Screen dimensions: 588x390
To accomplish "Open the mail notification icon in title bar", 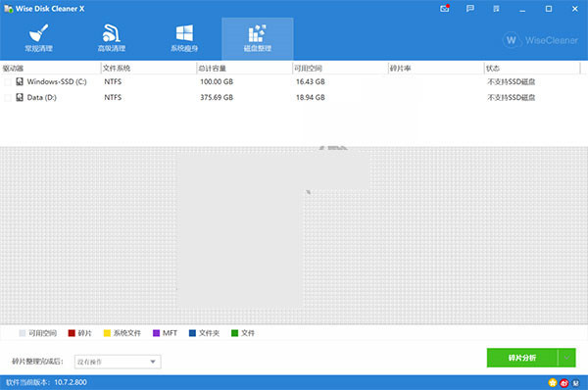I will pyautogui.click(x=445, y=9).
